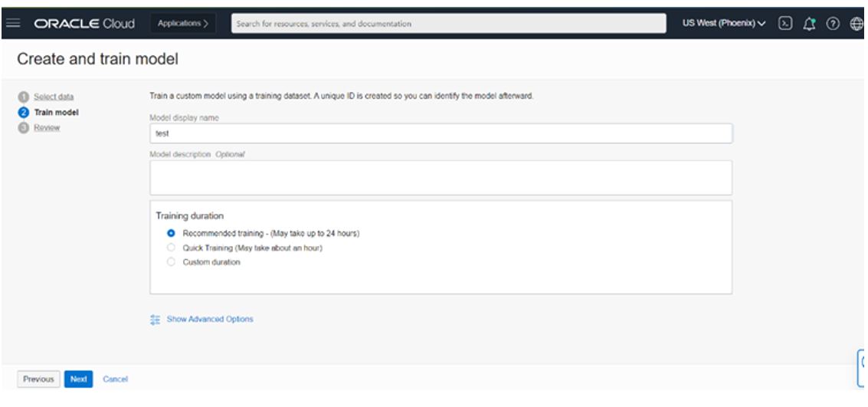Viewport: 868px width, 407px height.
Task: Click the Model display name label
Action: (185, 118)
